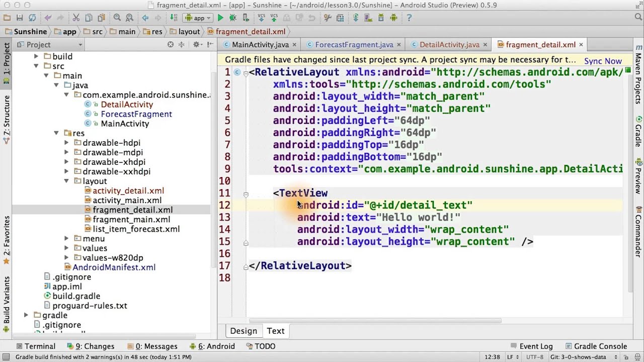Expand the build folder in project tree

(36, 56)
